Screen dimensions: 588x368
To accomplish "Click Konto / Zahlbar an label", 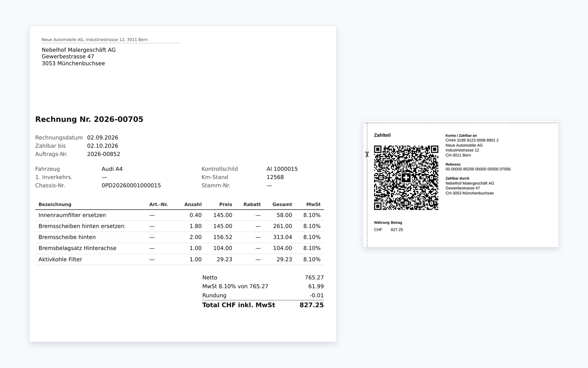I will click(x=461, y=135).
